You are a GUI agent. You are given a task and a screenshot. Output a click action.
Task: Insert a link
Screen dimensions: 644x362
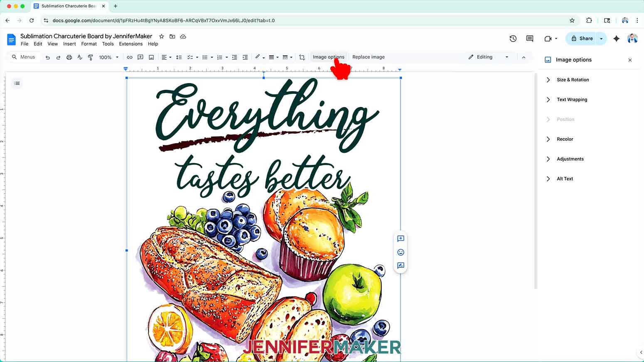(130, 57)
